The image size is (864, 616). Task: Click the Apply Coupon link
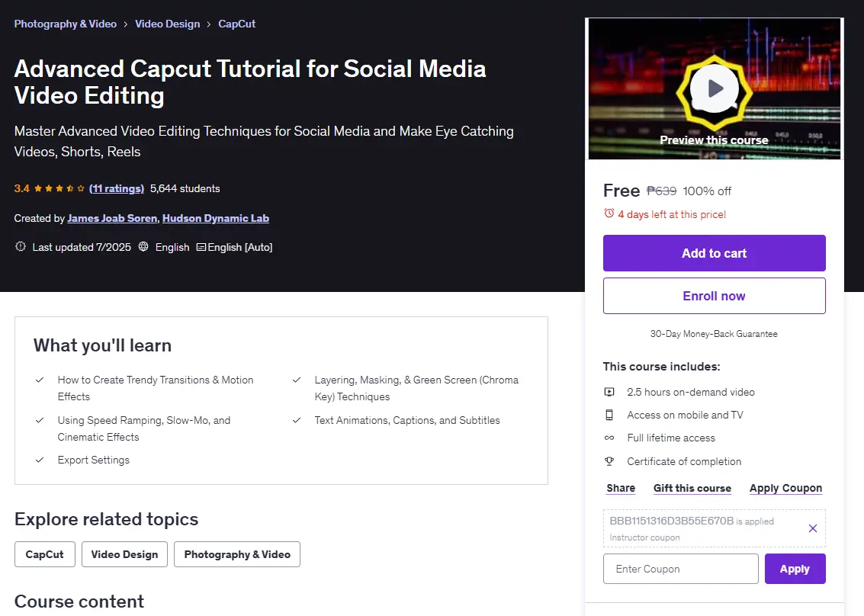(785, 488)
